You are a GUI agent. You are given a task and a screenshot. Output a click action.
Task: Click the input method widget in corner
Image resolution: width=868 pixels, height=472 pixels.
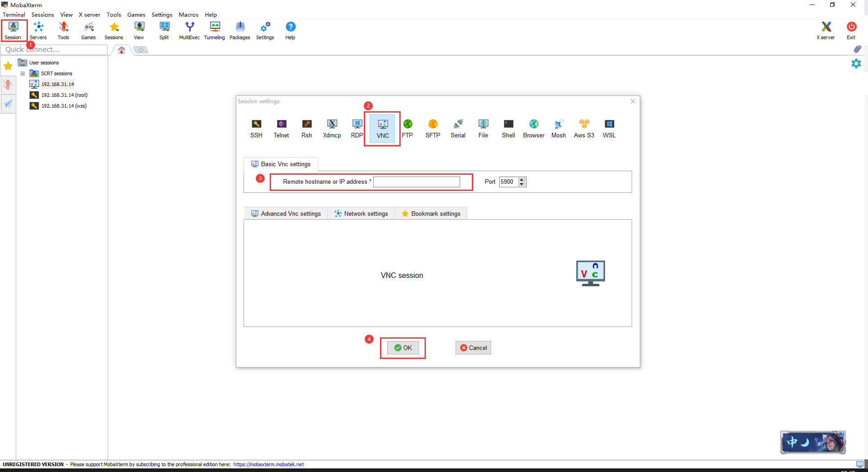point(813,442)
